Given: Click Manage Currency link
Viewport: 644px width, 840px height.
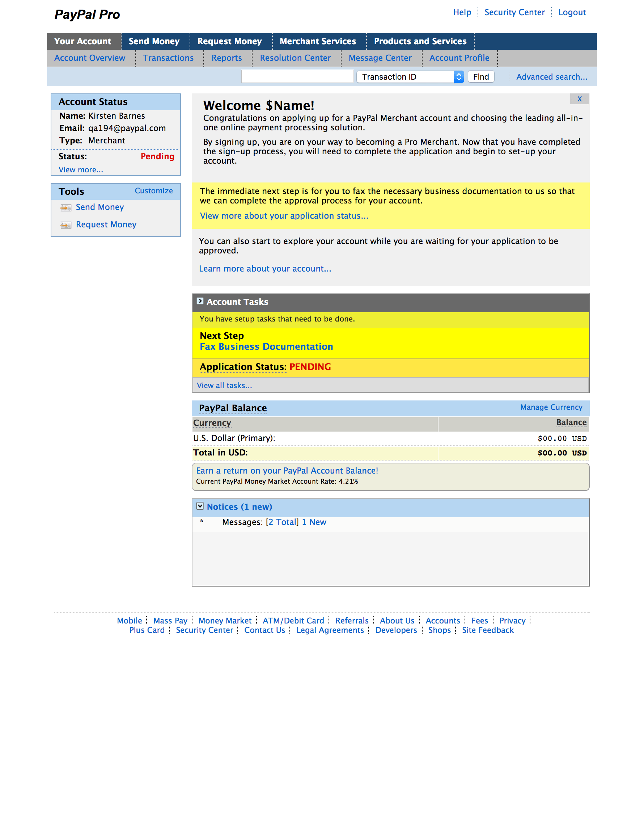Looking at the screenshot, I should coord(551,407).
